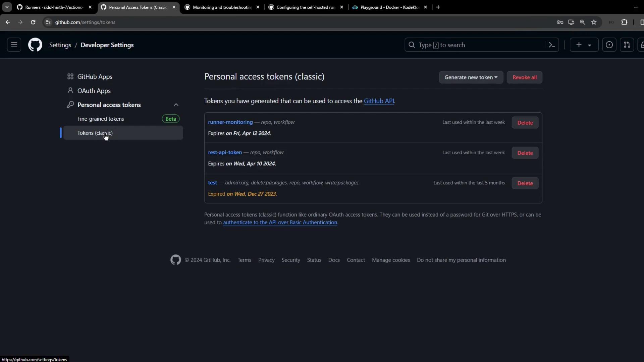Click browser reload page icon
The image size is (644, 362).
(33, 22)
